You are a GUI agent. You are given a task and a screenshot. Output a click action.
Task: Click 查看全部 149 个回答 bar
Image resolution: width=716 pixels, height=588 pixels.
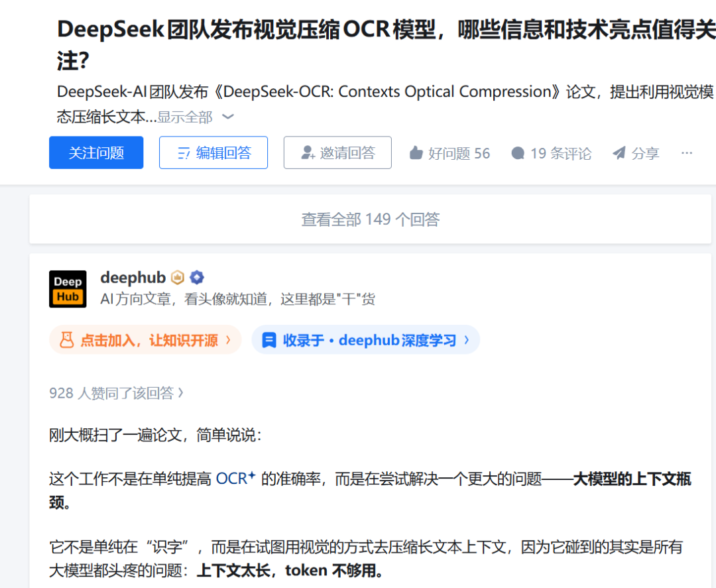(x=371, y=219)
